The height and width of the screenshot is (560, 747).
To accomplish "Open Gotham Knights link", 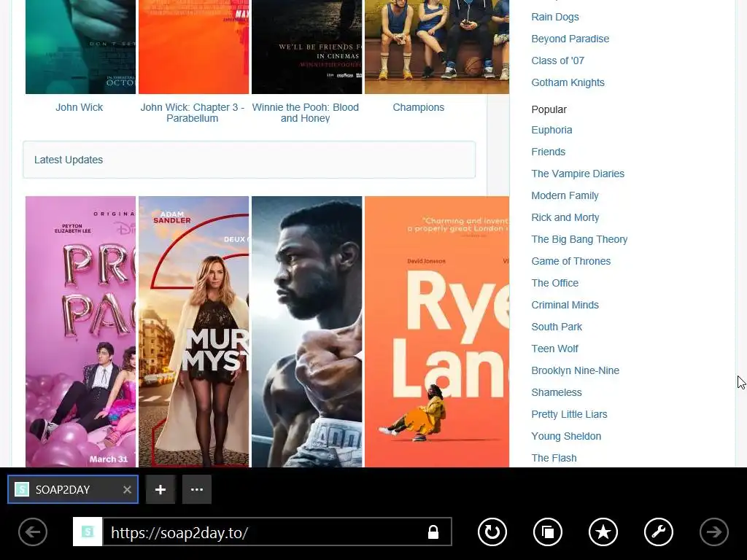I will tap(568, 82).
